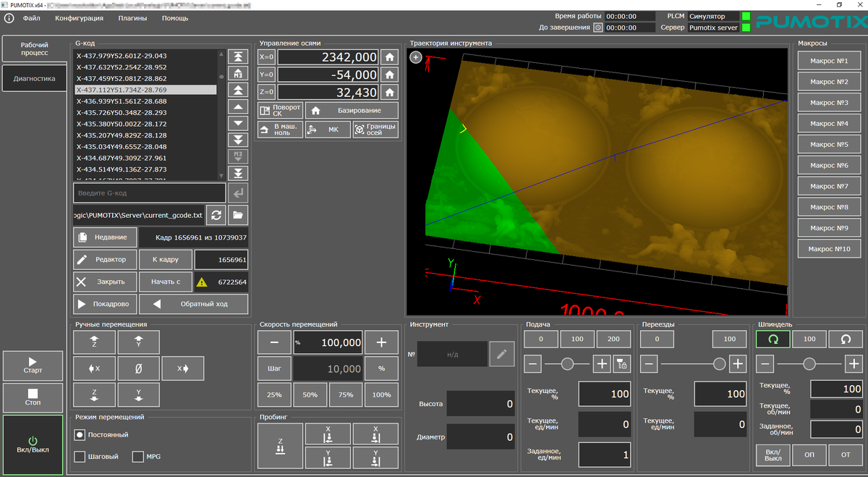This screenshot has height=477, width=868.
Task: Zoom in the toolpath view with plus
Action: tap(416, 57)
